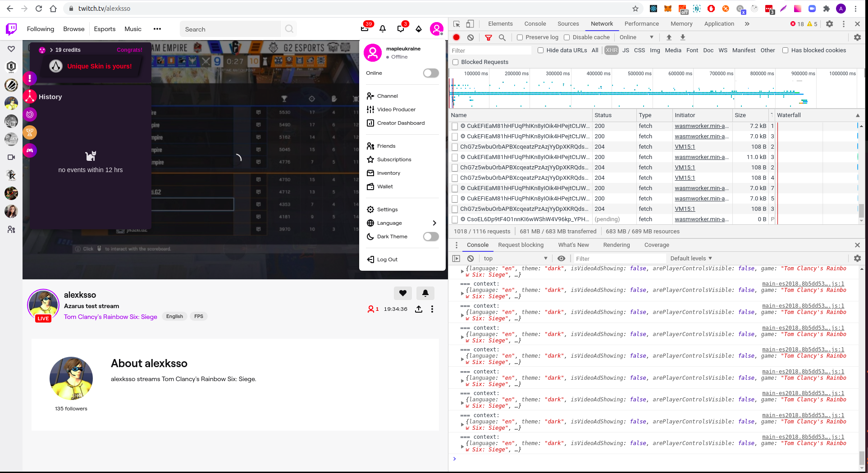Stop recording network log (red record icon)

click(x=456, y=37)
